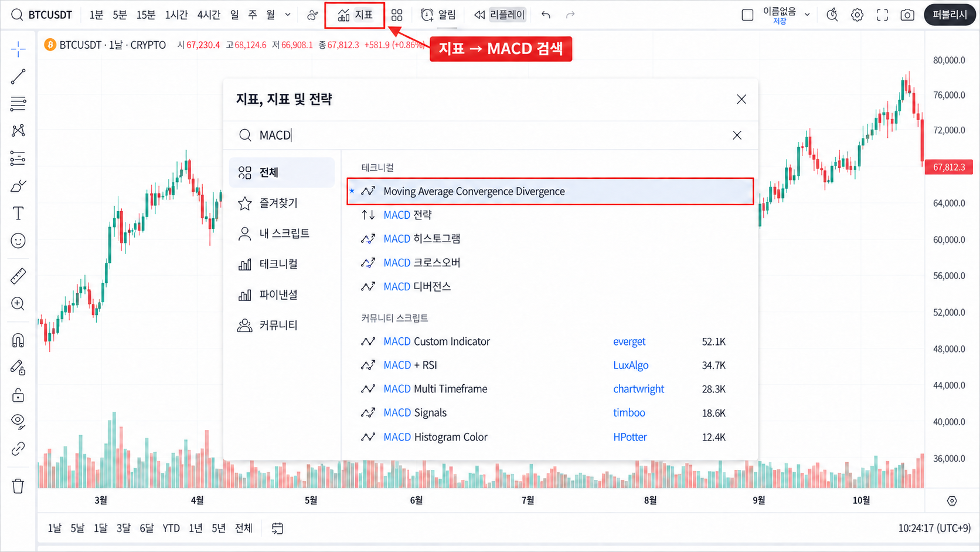Open the 지표 indicators button
980x552 pixels.
(355, 15)
